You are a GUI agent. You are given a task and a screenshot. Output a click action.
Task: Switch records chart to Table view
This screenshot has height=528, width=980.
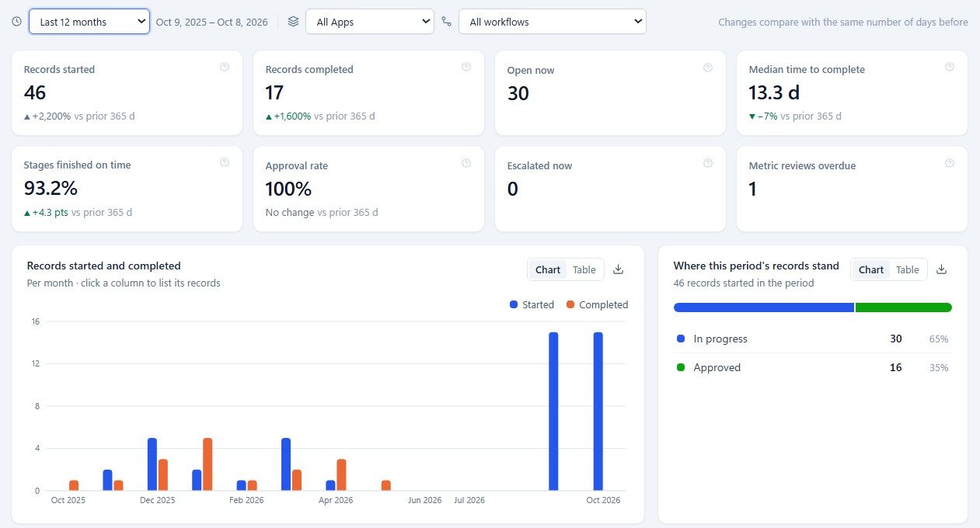pos(584,269)
